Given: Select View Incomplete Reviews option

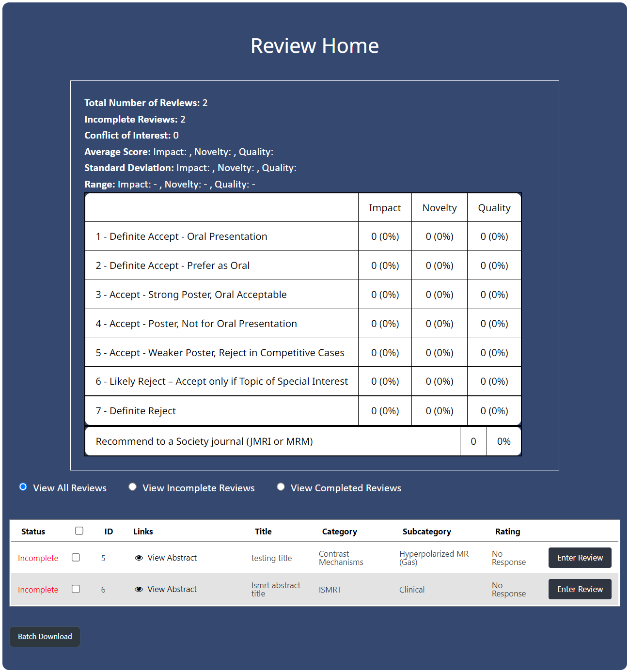Looking at the screenshot, I should click(132, 487).
